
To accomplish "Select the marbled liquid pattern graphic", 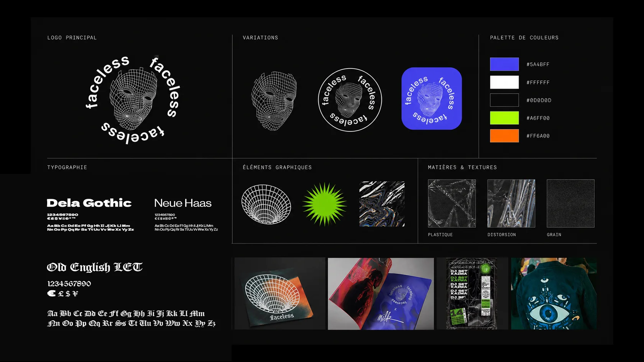I will pyautogui.click(x=382, y=204).
